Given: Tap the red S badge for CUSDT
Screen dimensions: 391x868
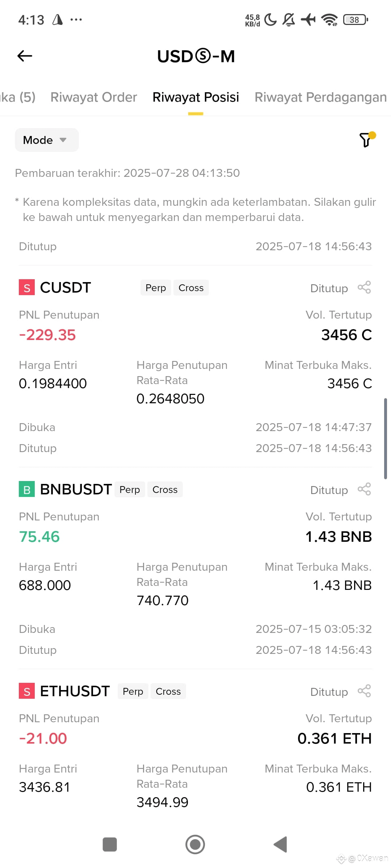Looking at the screenshot, I should 27,288.
